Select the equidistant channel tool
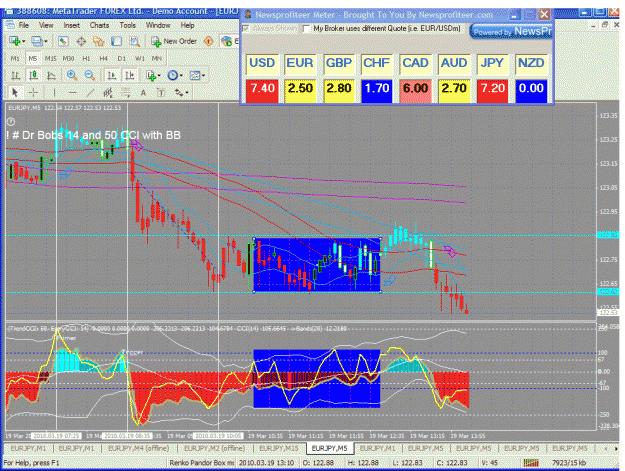This screenshot has width=625, height=471. tap(108, 93)
